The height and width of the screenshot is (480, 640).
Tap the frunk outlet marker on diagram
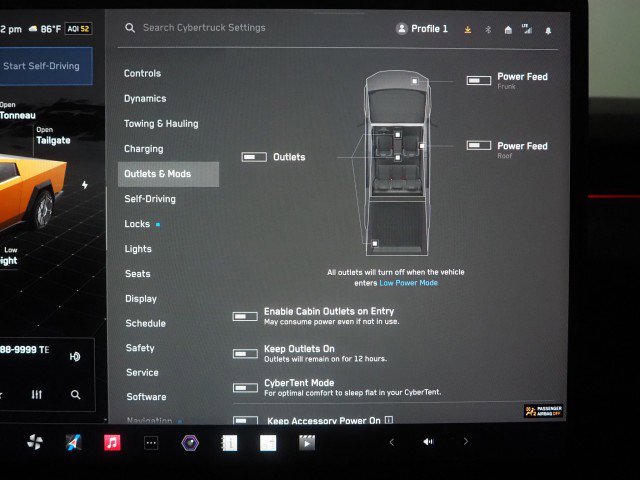pos(415,81)
